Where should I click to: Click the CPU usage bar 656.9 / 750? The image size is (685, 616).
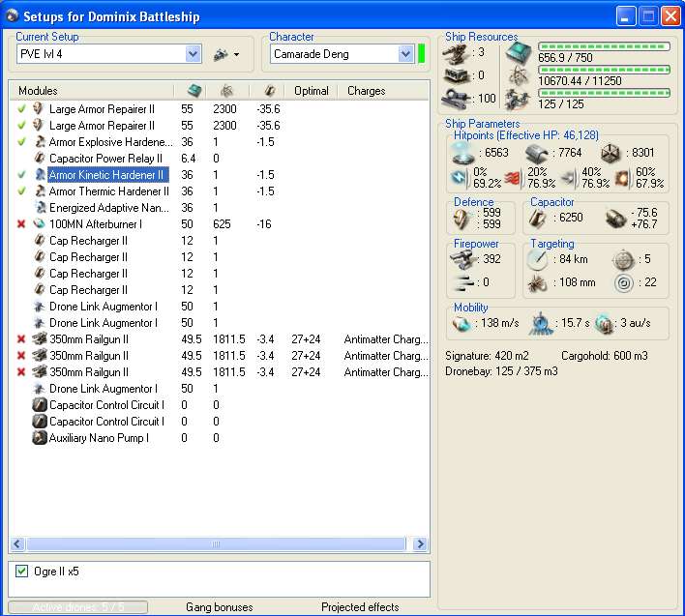pyautogui.click(x=604, y=46)
